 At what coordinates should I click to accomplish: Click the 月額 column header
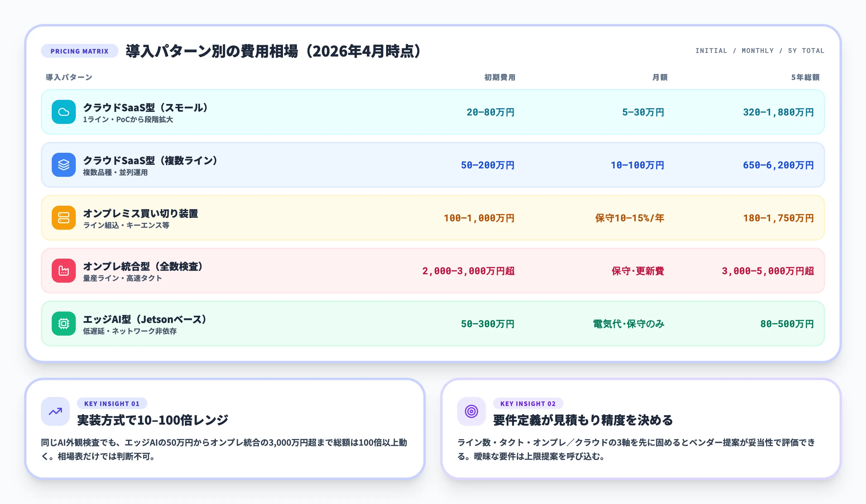tap(660, 77)
